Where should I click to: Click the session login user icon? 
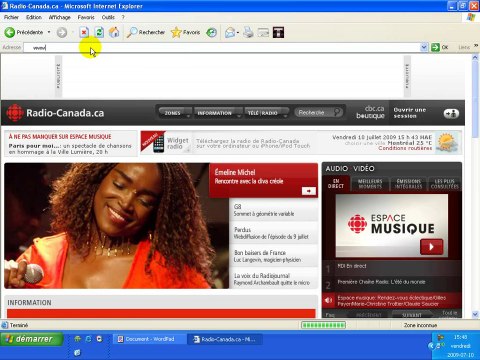pos(451,113)
